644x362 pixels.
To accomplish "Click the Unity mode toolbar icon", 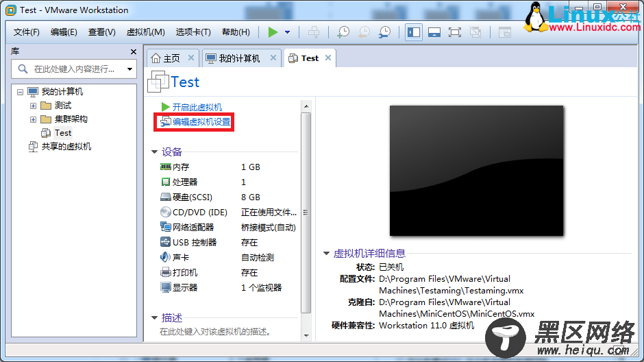I will pyautogui.click(x=475, y=32).
